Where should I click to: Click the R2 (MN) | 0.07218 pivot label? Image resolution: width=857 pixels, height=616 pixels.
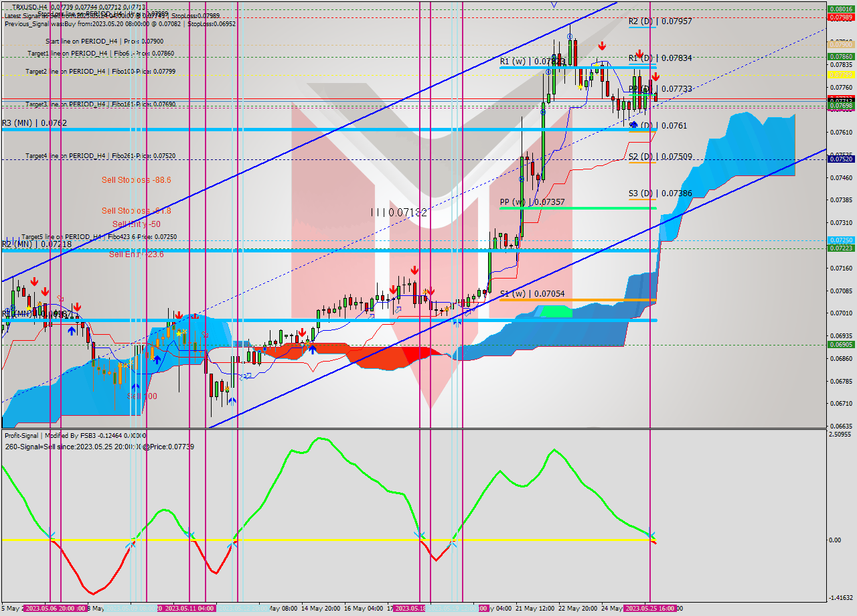[37, 244]
